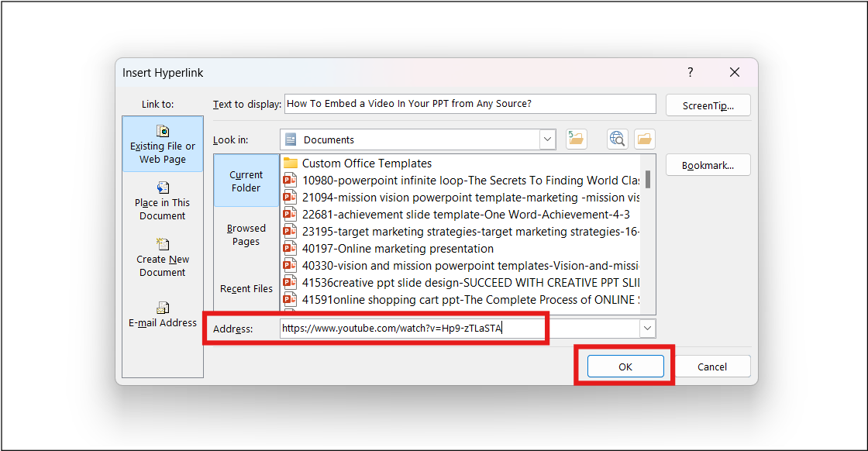Switch to the Recent Files view
The image size is (868, 451).
coord(246,287)
